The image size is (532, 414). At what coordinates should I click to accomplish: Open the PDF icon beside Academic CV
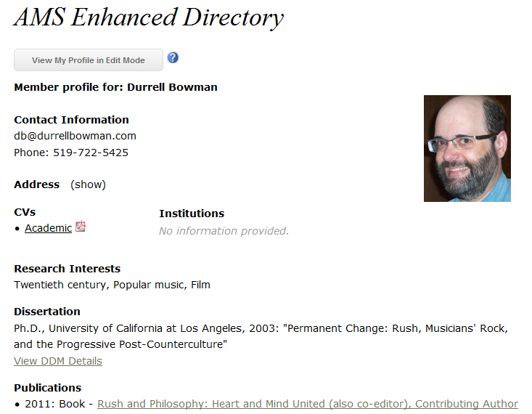[x=81, y=227]
